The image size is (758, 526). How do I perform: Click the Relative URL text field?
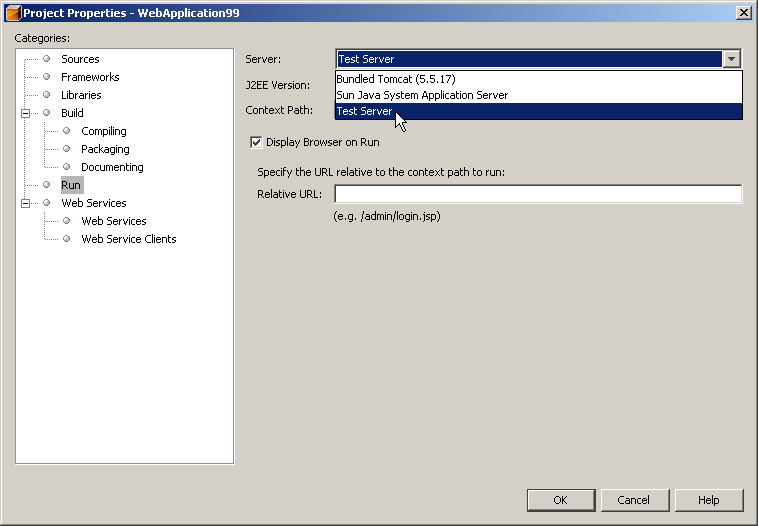(538, 194)
